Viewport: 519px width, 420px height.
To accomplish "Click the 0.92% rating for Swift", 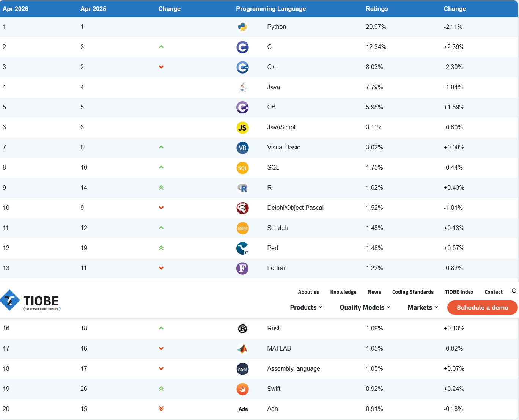I will [374, 389].
